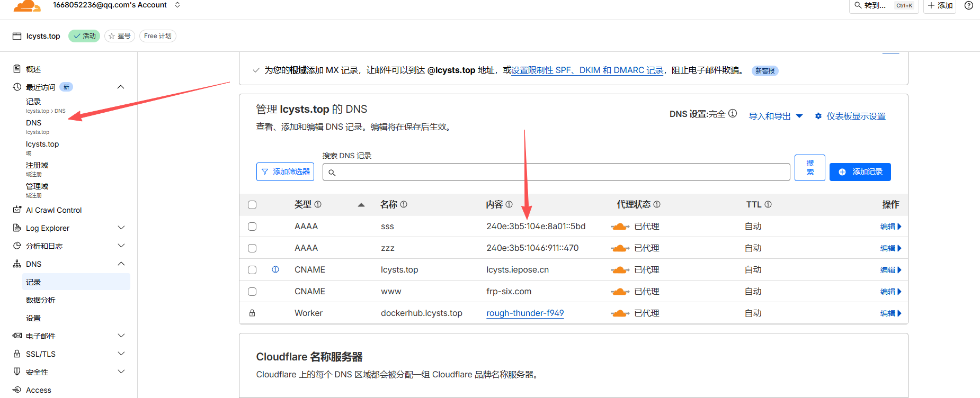This screenshot has height=398, width=980.
Task: Expand the SSL/TLS section
Action: pyautogui.click(x=121, y=354)
